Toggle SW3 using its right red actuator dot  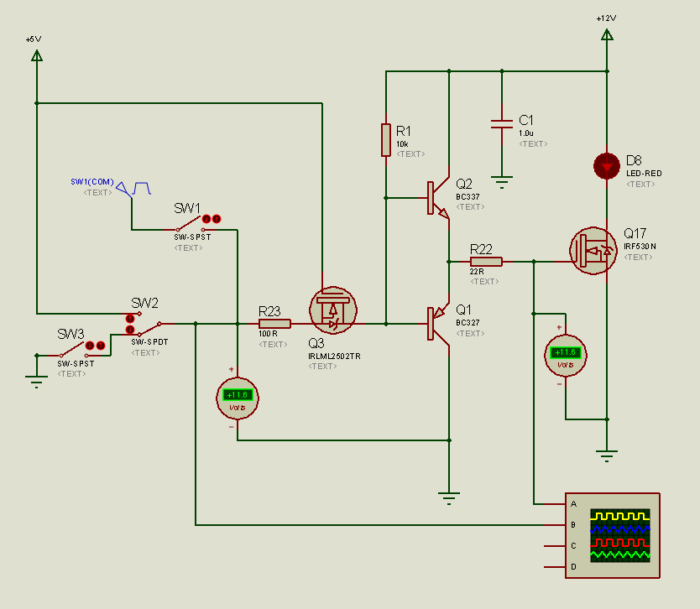pos(101,345)
